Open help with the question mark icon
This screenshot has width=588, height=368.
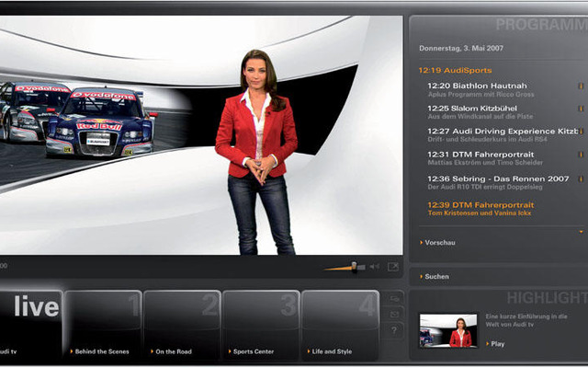[x=394, y=330]
